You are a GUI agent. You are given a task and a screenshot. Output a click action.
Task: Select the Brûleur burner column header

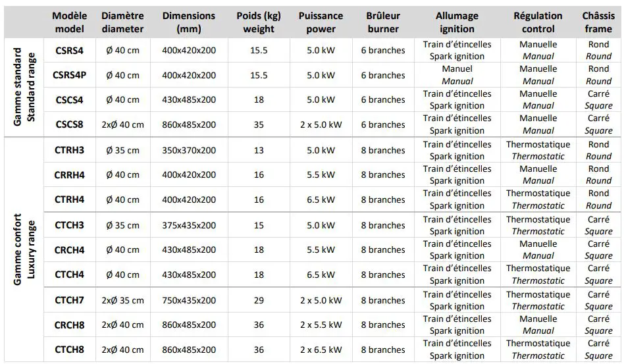(x=383, y=22)
